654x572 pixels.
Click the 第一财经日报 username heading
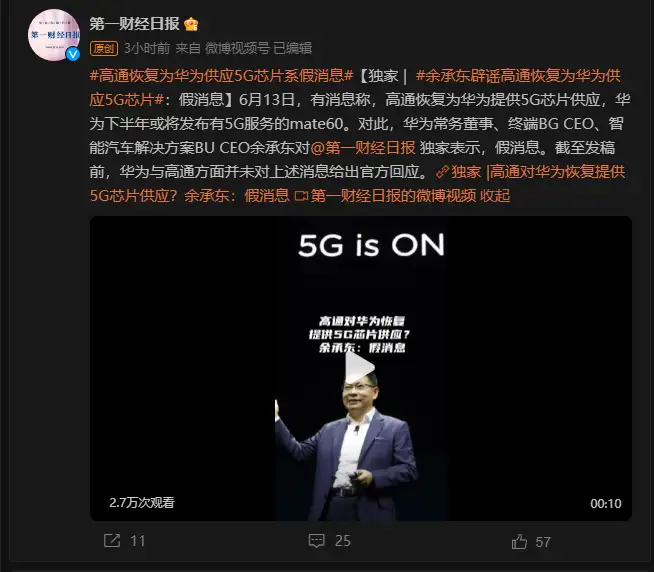coord(134,24)
